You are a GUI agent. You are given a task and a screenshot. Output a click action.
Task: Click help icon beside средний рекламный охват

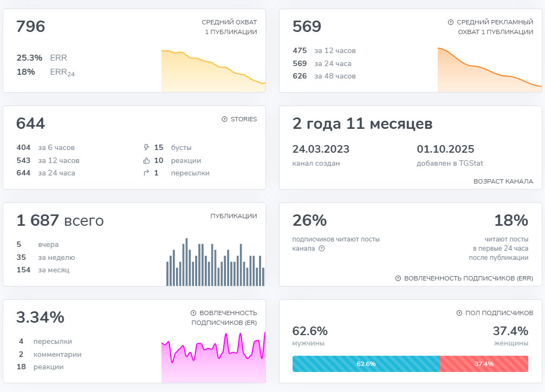pyautogui.click(x=450, y=22)
